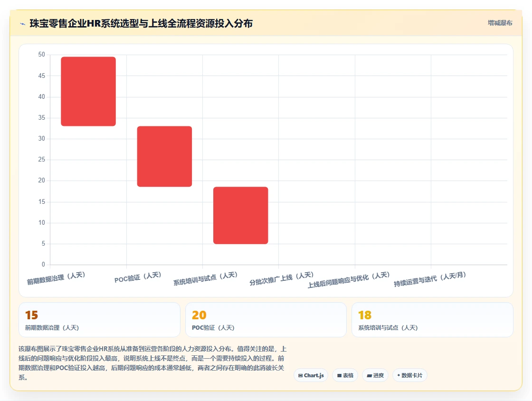532x401 pixels.
Task: Click axis label 系统培训与试点（人天）
Action: (x=205, y=278)
